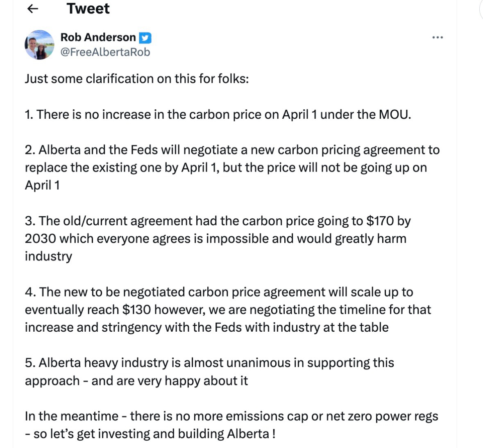Screen dimensions: 483x448
Task: Click the "very happy about it" line
Action: point(136,380)
